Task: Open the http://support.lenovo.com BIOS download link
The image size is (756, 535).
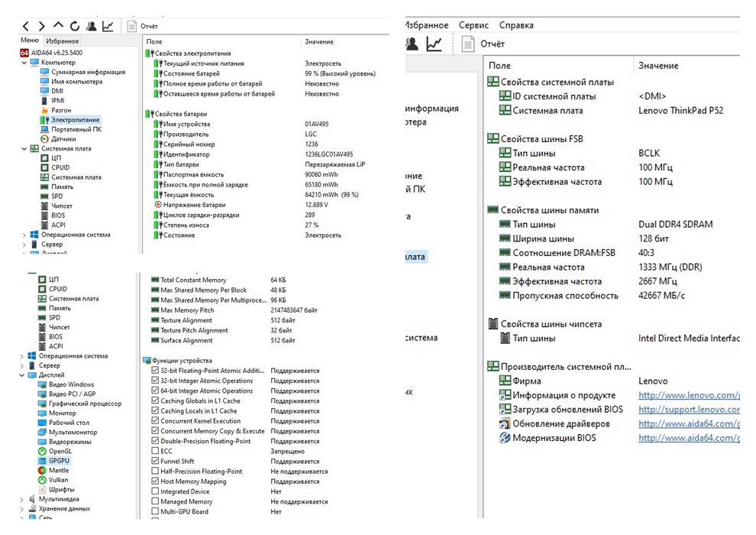Action: click(689, 410)
